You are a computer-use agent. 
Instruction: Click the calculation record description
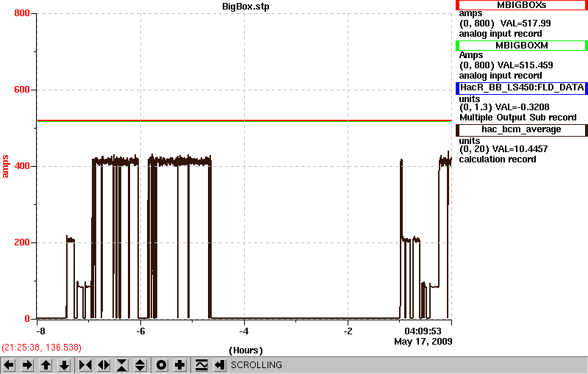click(x=498, y=159)
